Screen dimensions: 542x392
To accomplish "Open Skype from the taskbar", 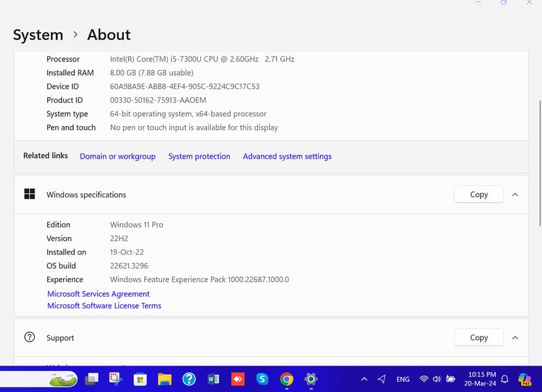I will click(x=263, y=379).
